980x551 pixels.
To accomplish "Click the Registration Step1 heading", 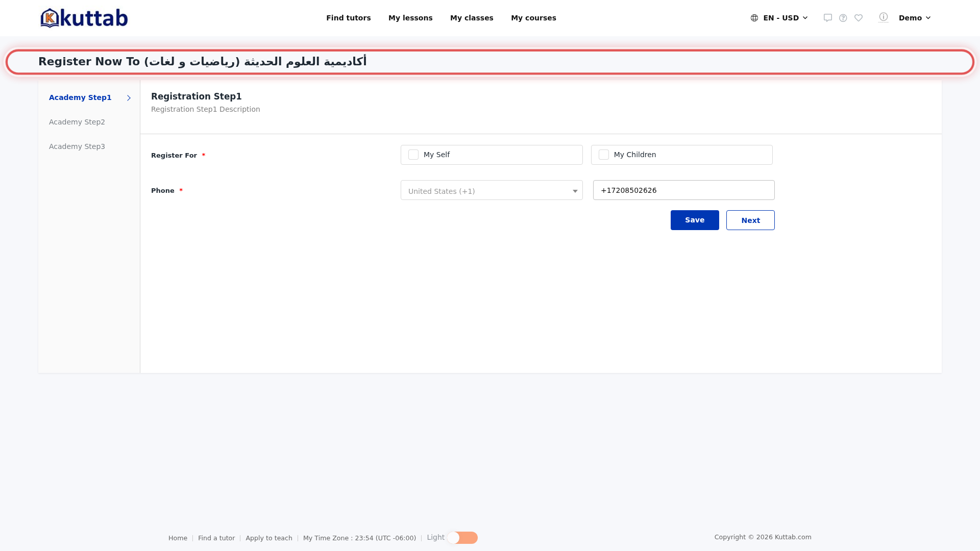I will [197, 96].
